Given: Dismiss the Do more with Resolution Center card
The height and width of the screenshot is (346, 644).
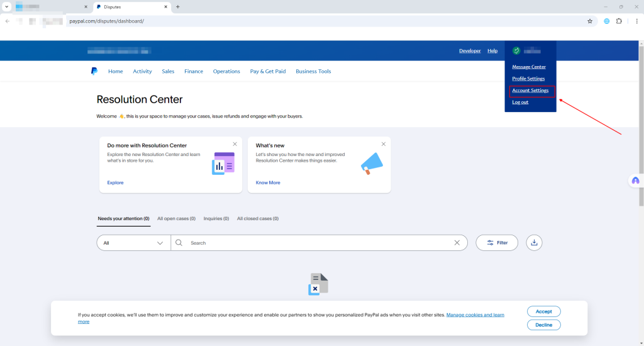Looking at the screenshot, I should pyautogui.click(x=235, y=144).
